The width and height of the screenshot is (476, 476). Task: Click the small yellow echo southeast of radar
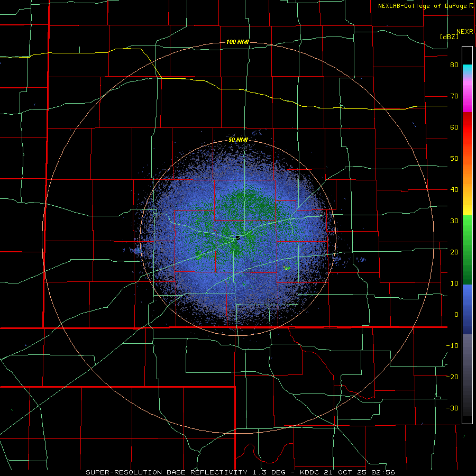tap(287, 268)
